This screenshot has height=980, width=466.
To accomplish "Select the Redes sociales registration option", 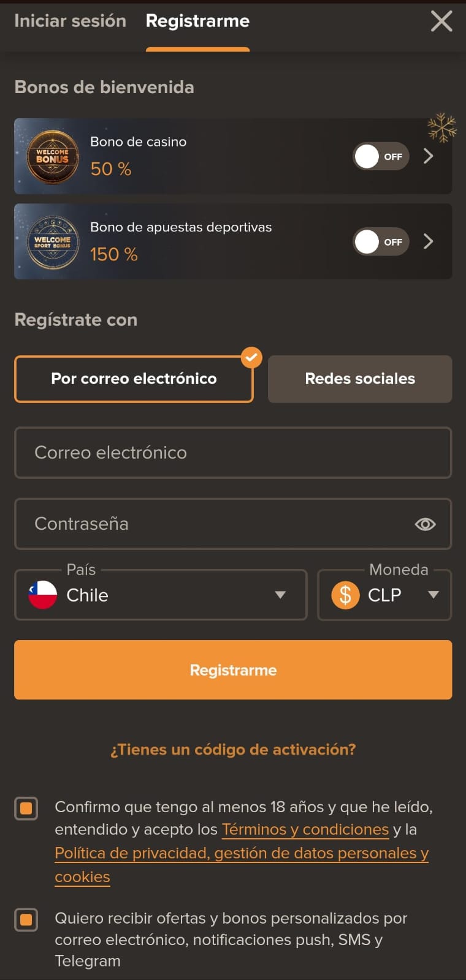I will pyautogui.click(x=360, y=379).
